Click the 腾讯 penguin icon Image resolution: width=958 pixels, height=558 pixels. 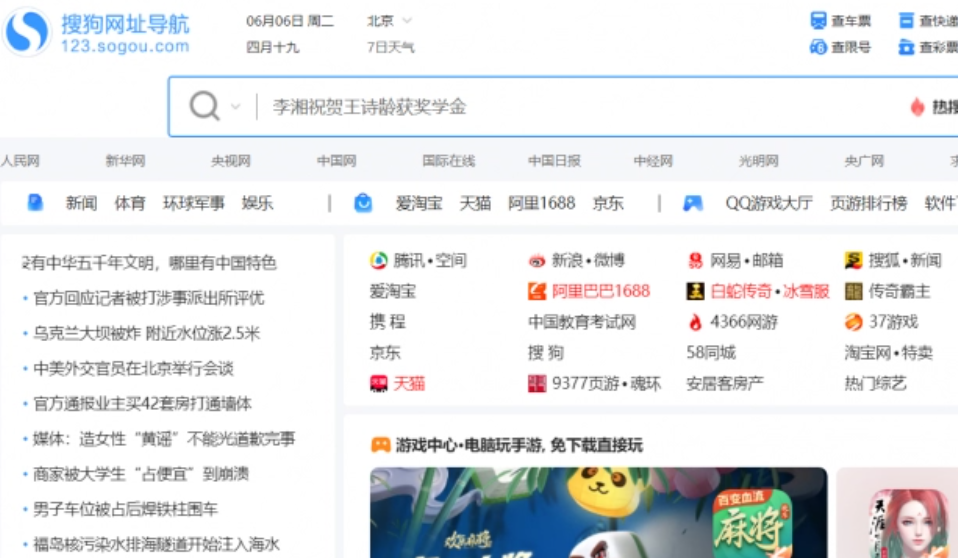(378, 261)
